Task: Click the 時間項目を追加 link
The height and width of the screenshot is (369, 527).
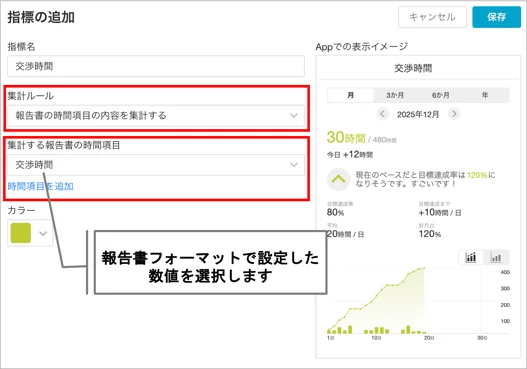Action: point(40,186)
